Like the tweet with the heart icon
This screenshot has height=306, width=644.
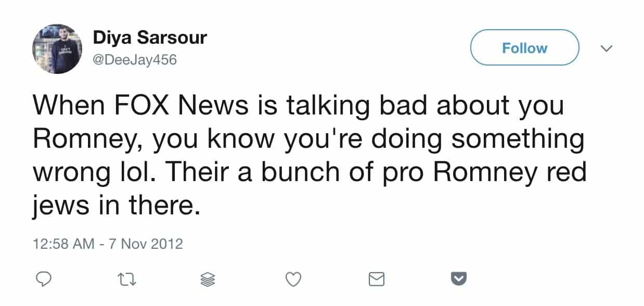(x=294, y=280)
